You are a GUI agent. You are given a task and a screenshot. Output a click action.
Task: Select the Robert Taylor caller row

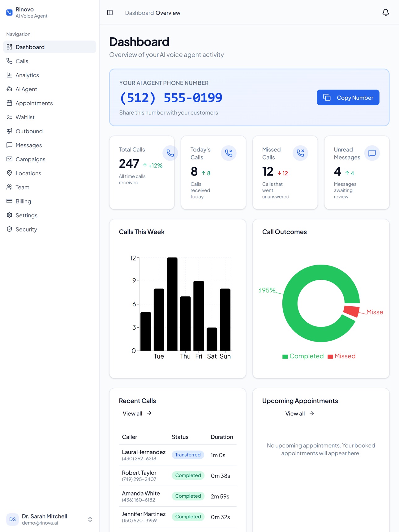pos(178,475)
